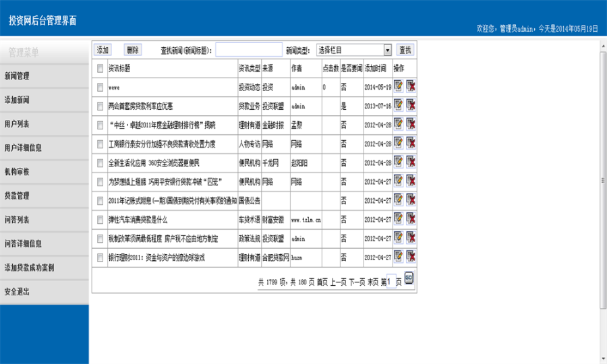Click the news title search input field

[249, 50]
